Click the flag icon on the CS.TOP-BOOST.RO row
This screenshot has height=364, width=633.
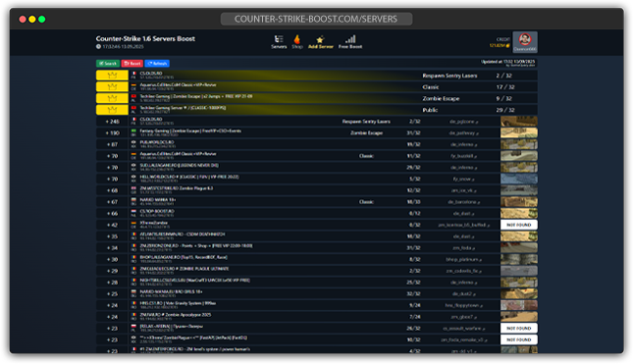pos(133,212)
